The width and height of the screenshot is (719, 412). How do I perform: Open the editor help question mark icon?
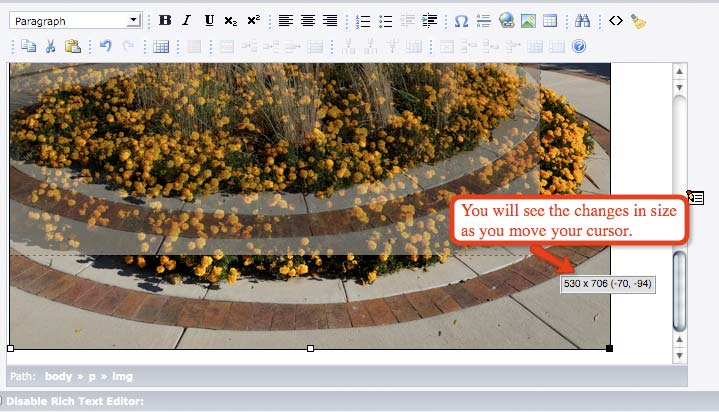coord(579,46)
